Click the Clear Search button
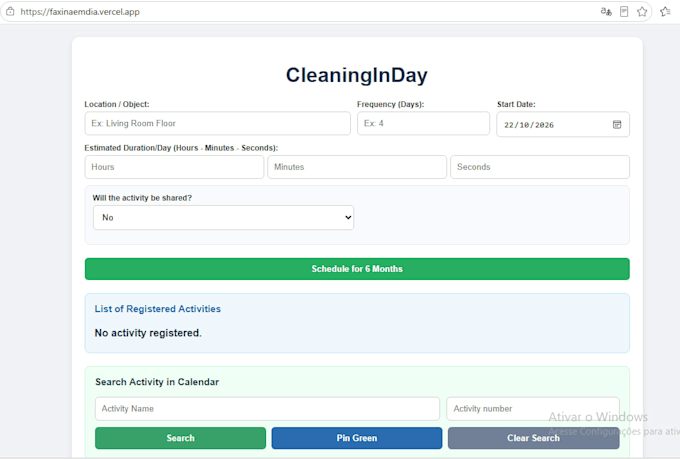This screenshot has width=680, height=459. point(533,438)
